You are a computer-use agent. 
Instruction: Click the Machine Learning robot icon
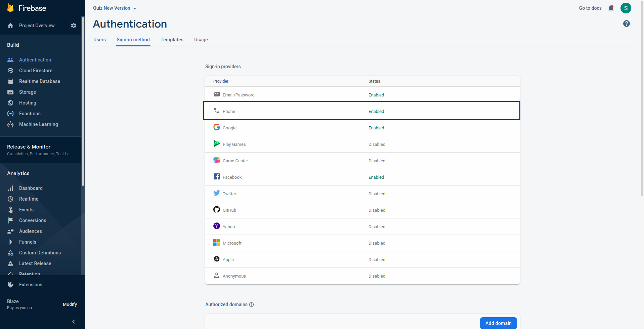(10, 124)
